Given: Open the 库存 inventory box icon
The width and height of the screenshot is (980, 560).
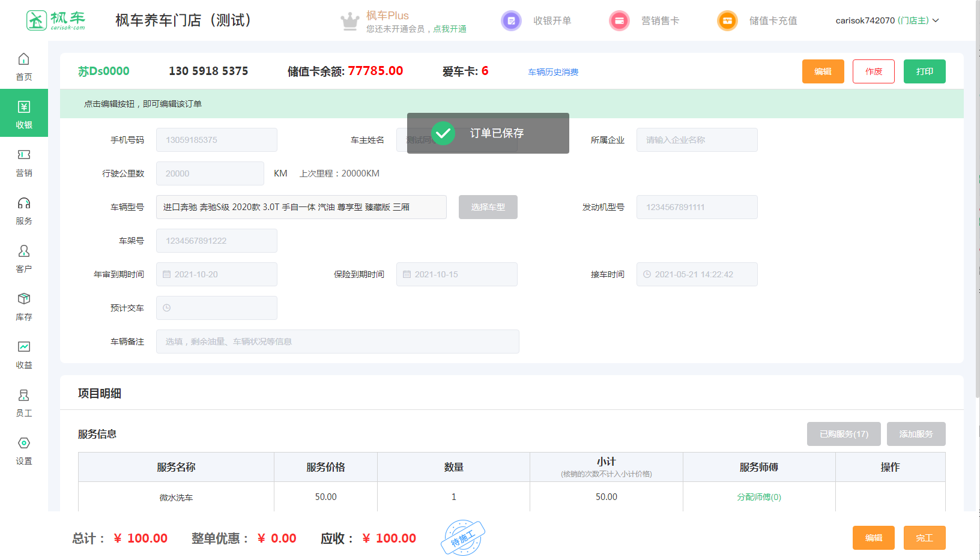Looking at the screenshot, I should click(24, 300).
